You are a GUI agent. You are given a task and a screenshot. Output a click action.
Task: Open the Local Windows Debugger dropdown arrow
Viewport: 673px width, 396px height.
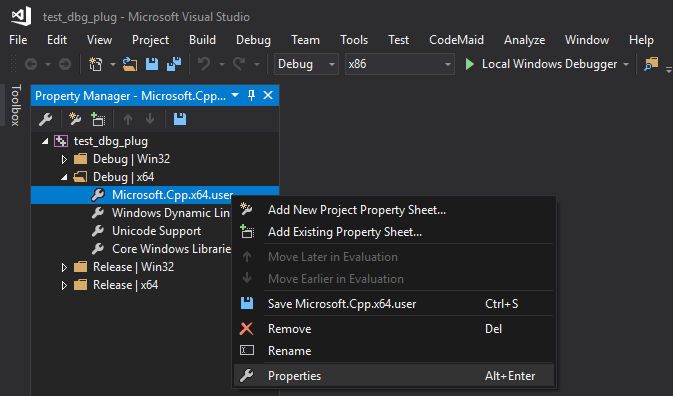[626, 64]
